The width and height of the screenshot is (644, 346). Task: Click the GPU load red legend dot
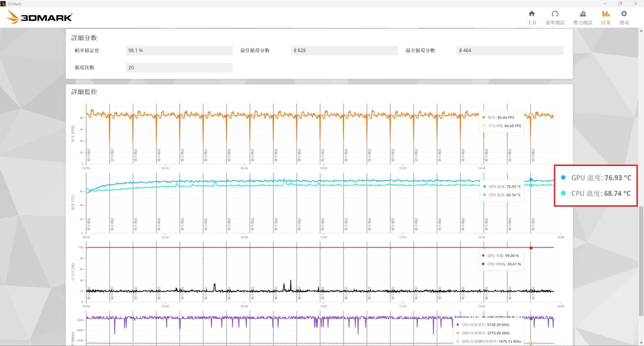coord(484,255)
